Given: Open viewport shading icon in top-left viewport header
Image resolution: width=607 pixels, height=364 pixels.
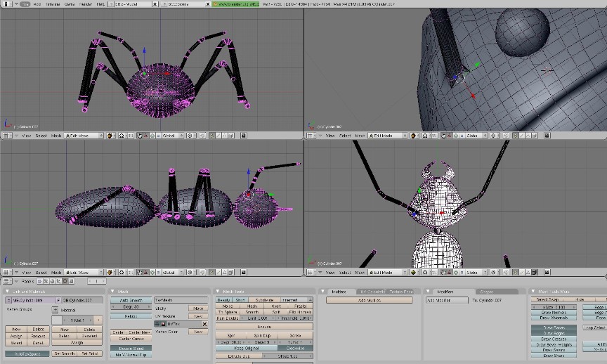Looking at the screenshot, I should coord(111,135).
